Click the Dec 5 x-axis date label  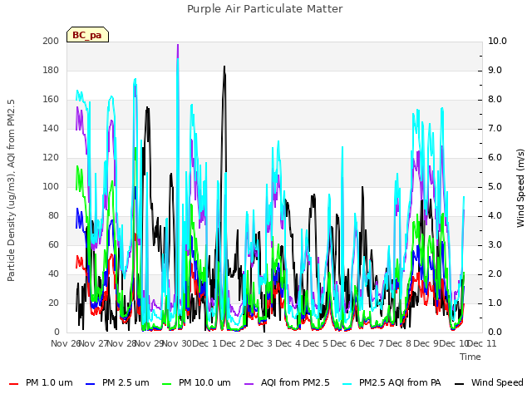(316, 343)
